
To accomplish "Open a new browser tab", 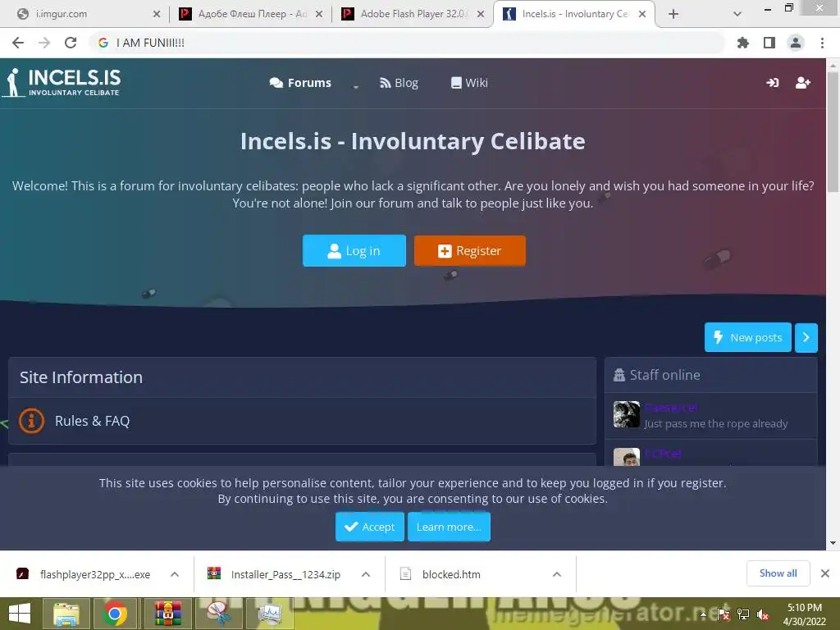I will [x=673, y=14].
